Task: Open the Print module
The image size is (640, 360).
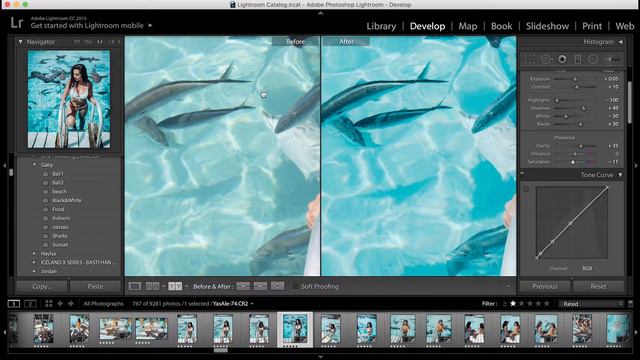Action: coord(592,26)
